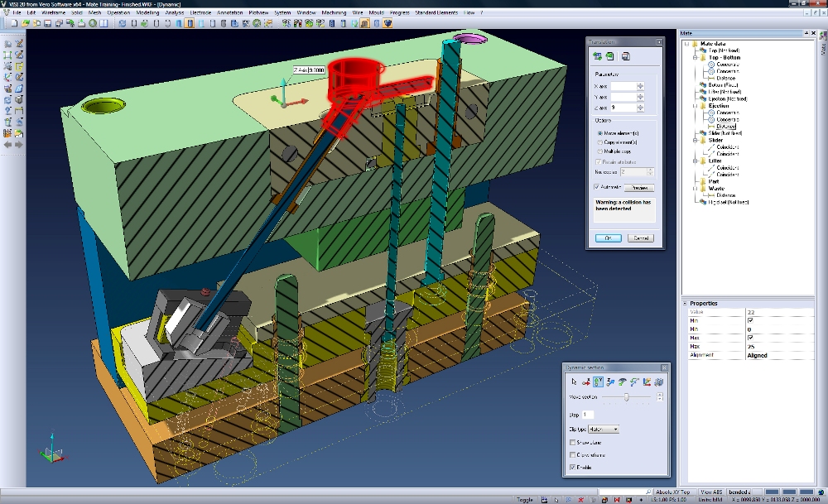Select the Y axis section icon in Dynamic section
This screenshot has height=504, width=828.
(599, 382)
